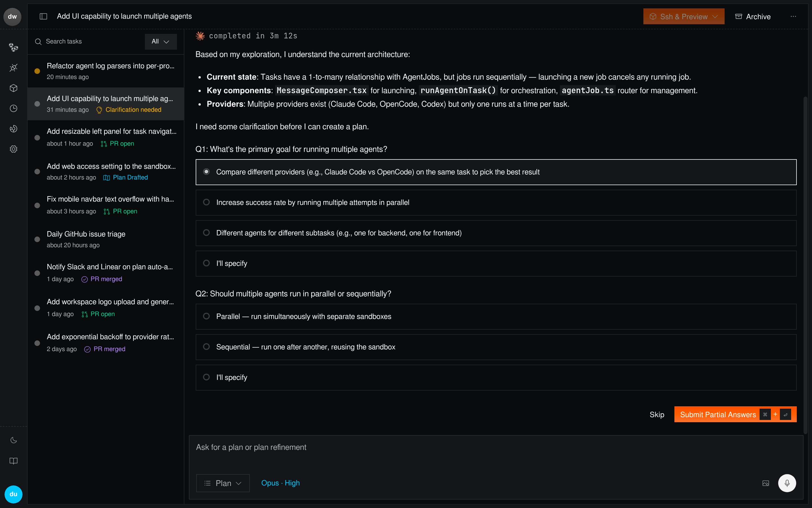The height and width of the screenshot is (508, 812).
Task: Open Add UI capability to launch task
Action: pyautogui.click(x=106, y=104)
